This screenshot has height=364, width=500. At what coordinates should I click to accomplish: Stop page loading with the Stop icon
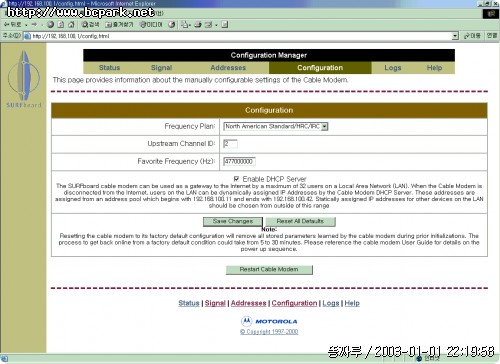[x=50, y=25]
